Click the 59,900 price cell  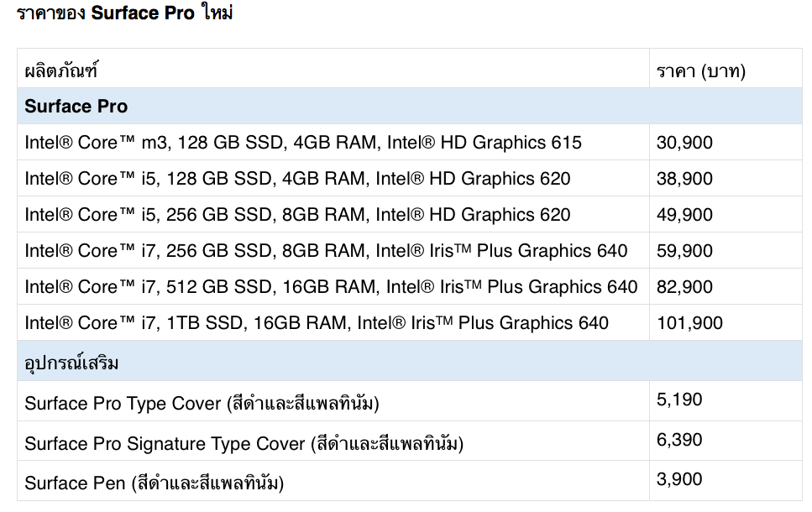[x=684, y=251]
